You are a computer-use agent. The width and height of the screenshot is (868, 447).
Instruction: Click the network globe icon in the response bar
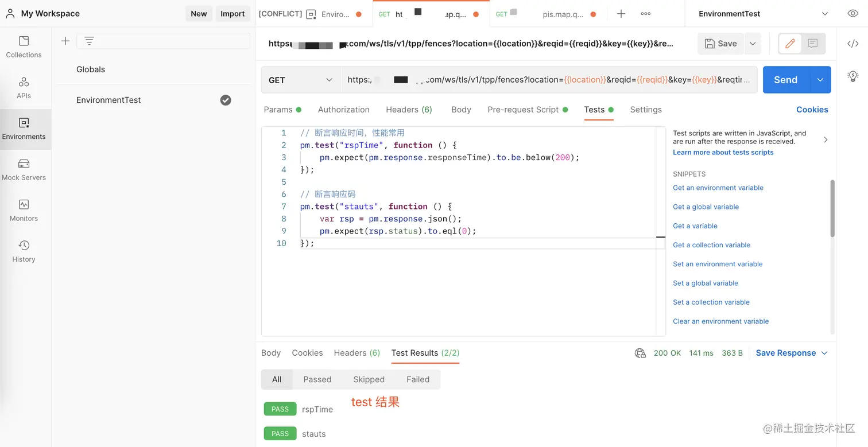[640, 353]
